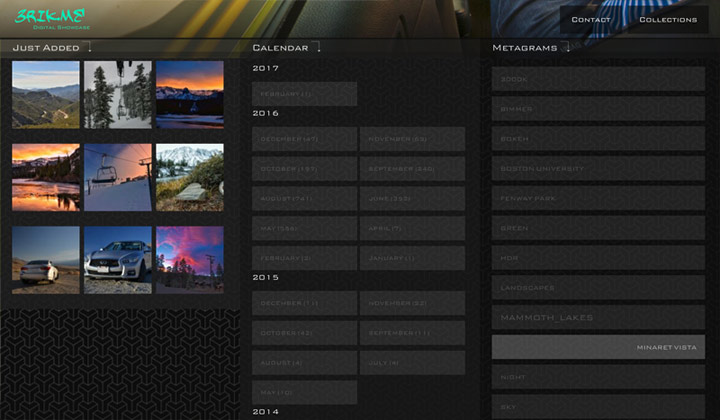Screen dimensions: 720x420
Task: Select December under 2016 calendar
Action: pyautogui.click(x=305, y=139)
